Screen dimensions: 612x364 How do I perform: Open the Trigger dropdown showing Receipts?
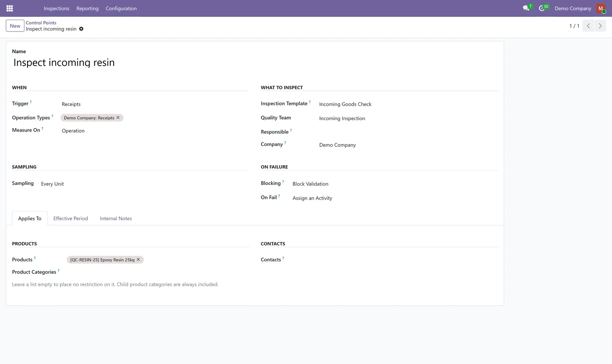pos(155,104)
